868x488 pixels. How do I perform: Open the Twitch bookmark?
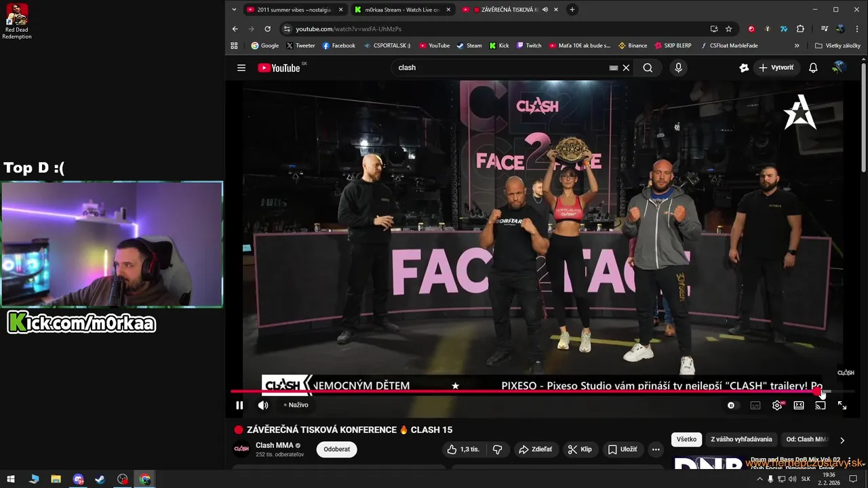pos(529,46)
